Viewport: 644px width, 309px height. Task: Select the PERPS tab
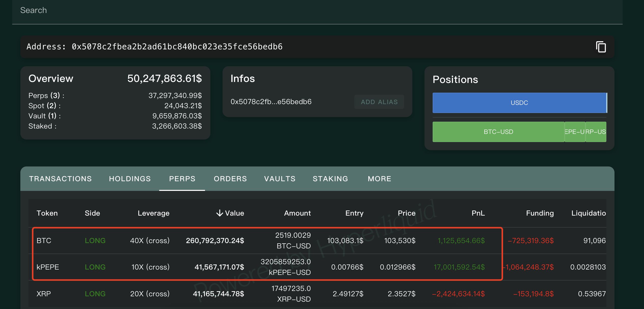(182, 179)
